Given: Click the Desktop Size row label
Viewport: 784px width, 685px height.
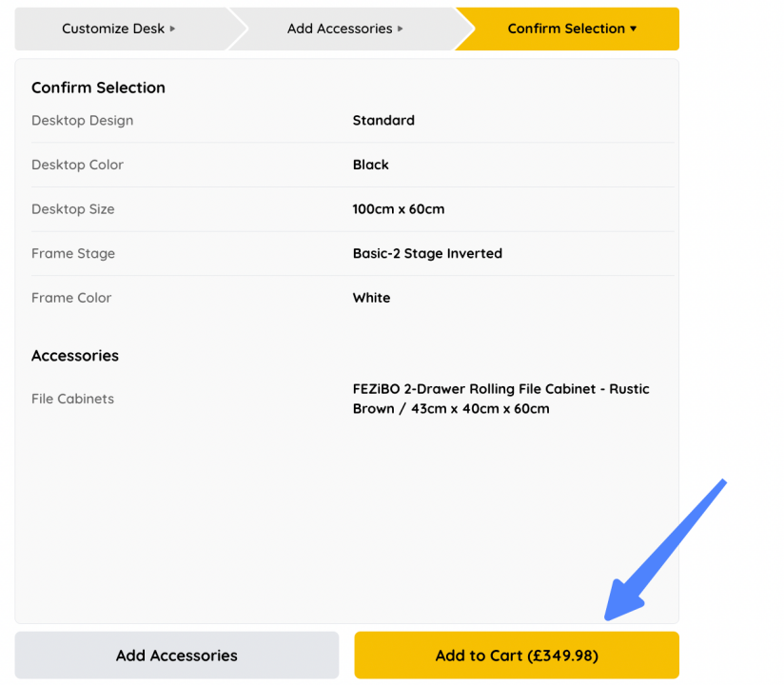Looking at the screenshot, I should pyautogui.click(x=72, y=209).
